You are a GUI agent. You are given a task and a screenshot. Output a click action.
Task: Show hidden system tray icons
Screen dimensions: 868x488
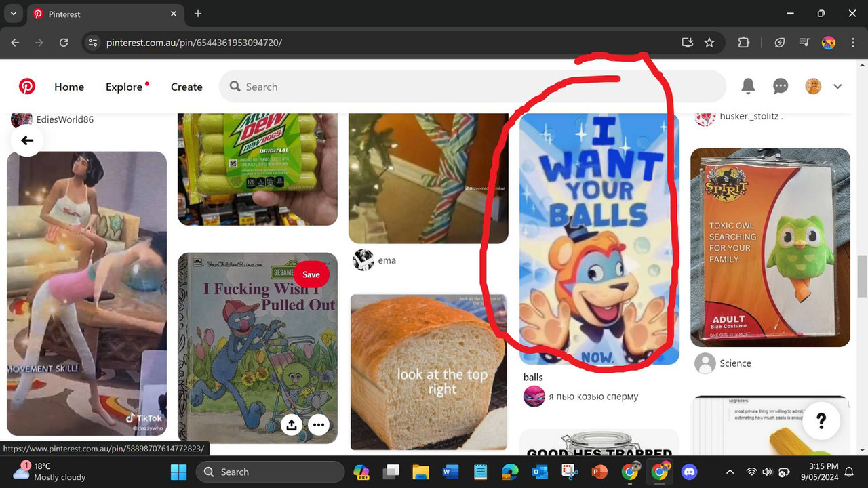(x=730, y=472)
